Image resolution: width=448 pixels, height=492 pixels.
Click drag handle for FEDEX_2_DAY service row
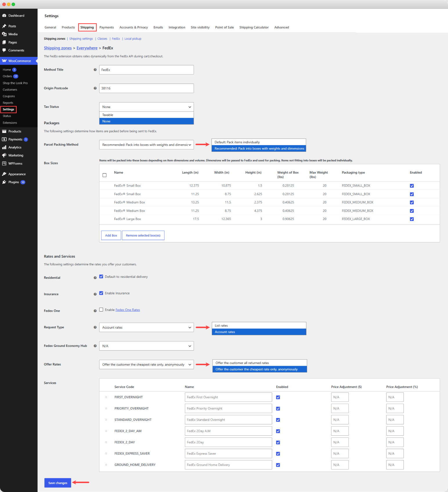pyautogui.click(x=106, y=442)
